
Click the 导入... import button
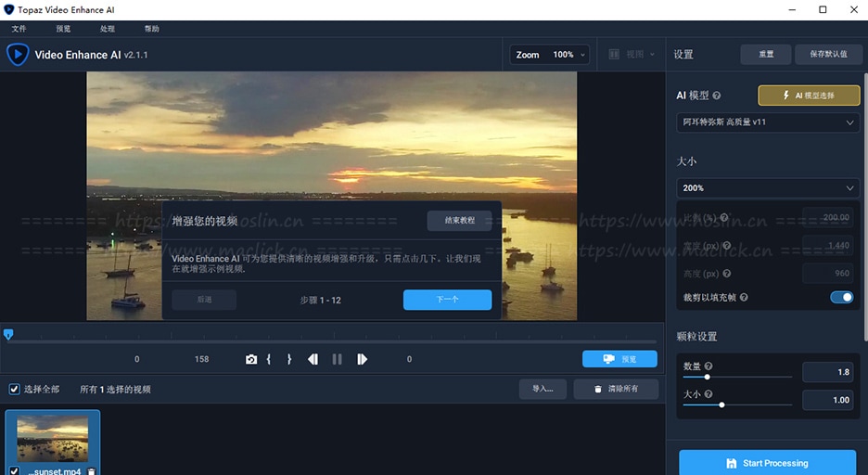pos(542,390)
